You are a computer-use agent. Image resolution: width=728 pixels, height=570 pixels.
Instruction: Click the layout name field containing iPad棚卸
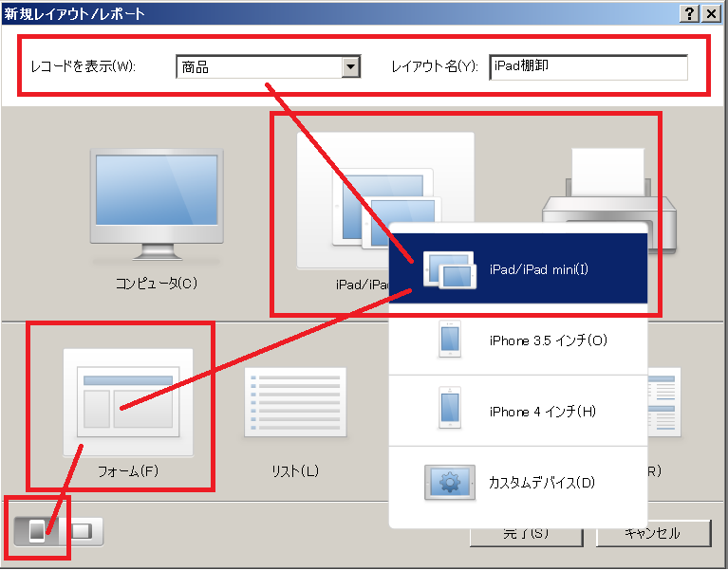[588, 67]
